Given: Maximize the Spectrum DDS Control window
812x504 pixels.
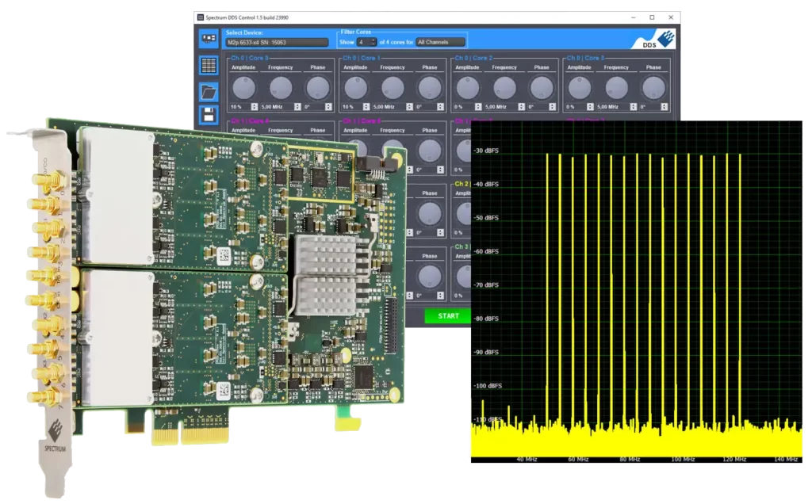Looking at the screenshot, I should 652,17.
